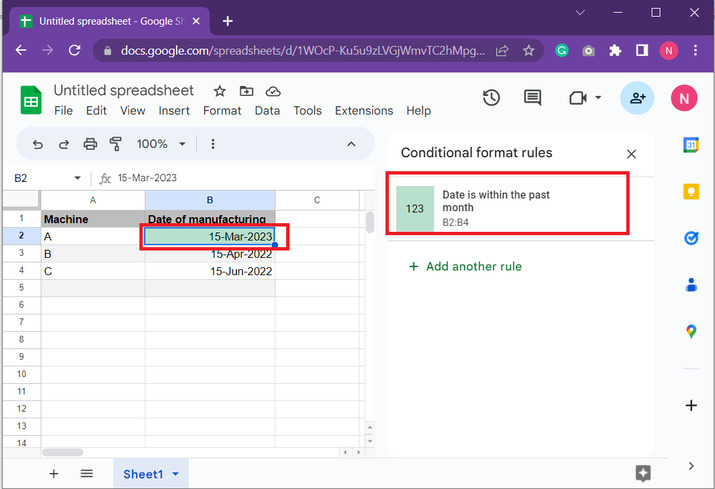715x489 pixels.
Task: Click the Share people icon button
Action: coord(637,98)
